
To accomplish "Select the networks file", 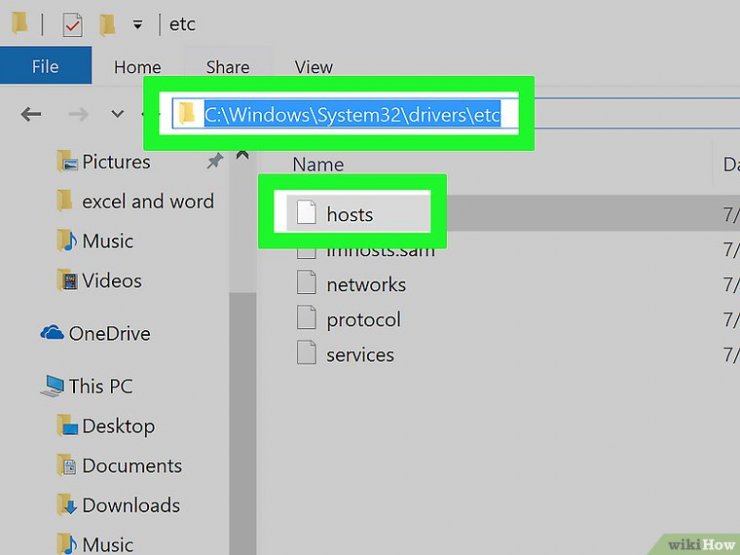I will [366, 285].
